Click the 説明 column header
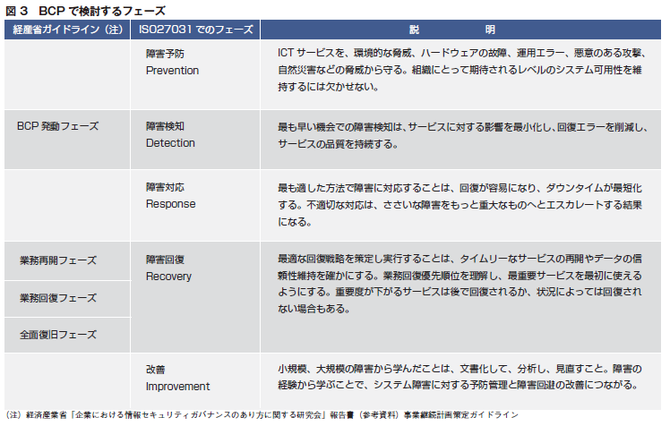This screenshot has height=426, width=670. 460,30
